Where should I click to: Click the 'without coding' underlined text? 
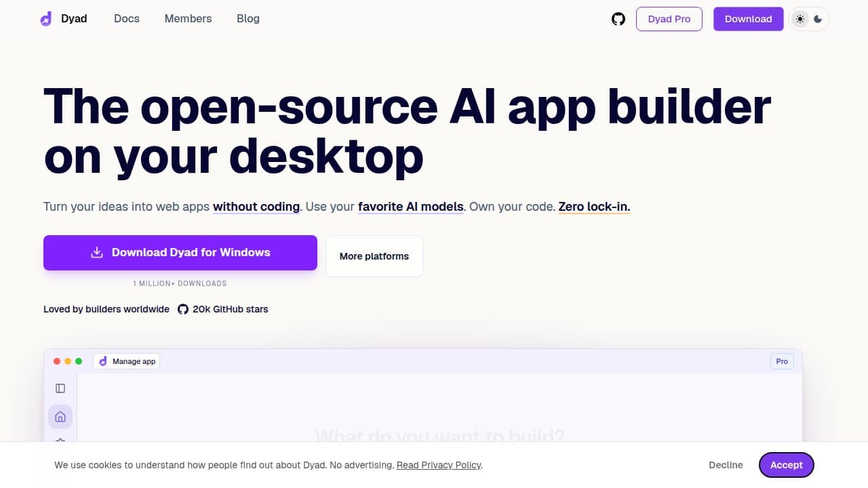[x=256, y=207]
